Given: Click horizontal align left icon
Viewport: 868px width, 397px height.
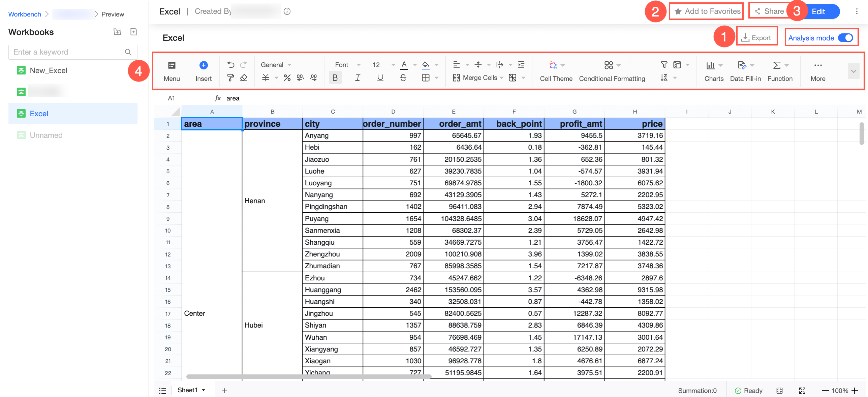Looking at the screenshot, I should coord(456,65).
